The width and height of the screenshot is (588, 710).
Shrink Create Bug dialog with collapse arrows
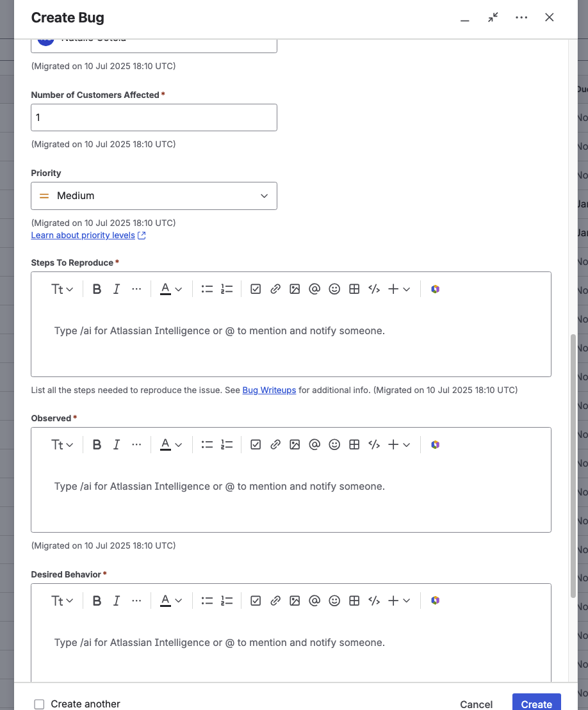[x=493, y=17]
